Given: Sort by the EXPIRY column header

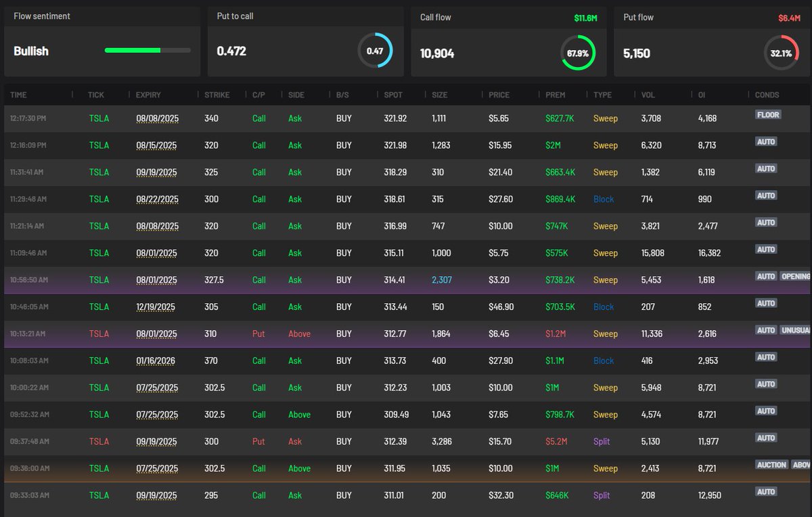Looking at the screenshot, I should [149, 95].
